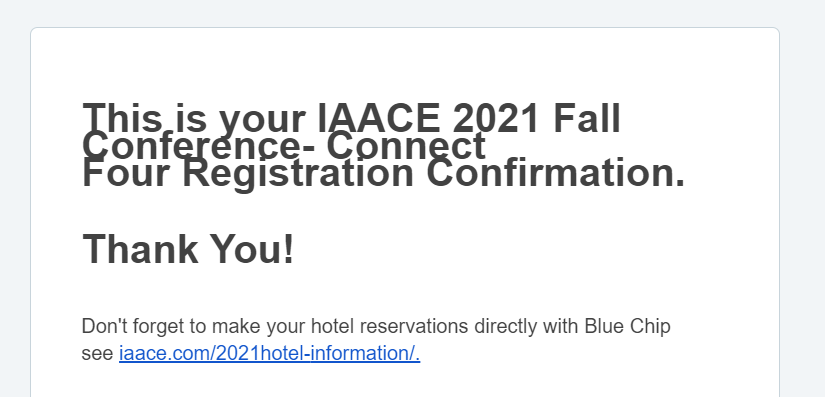Click "This is your" at the heading start
Image resolution: width=830 pixels, height=397 pixels.
click(194, 119)
